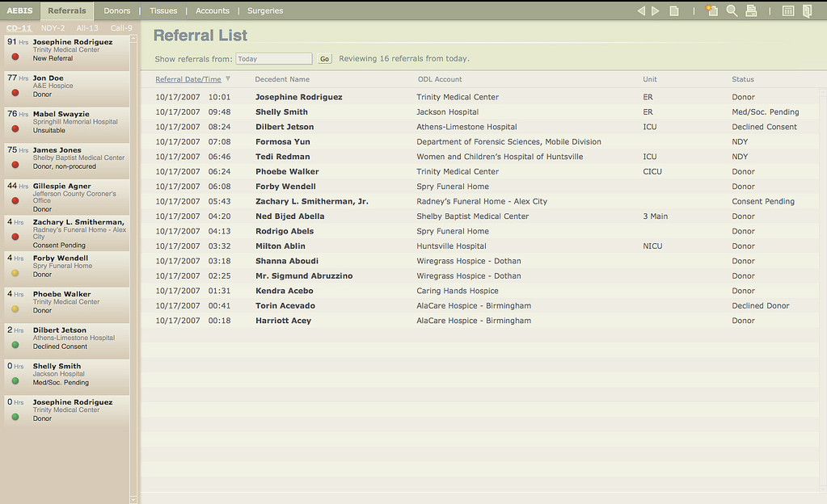
Task: Log out using the exit door icon
Action: (807, 11)
